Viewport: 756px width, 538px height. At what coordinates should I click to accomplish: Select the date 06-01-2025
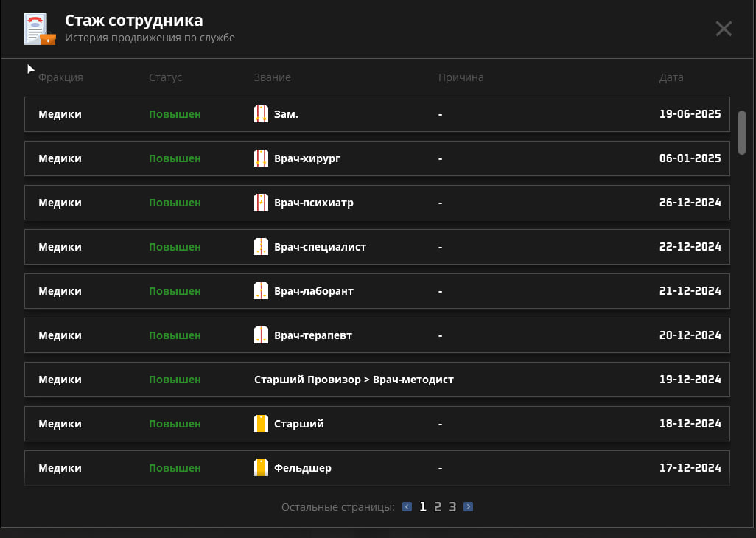pos(690,158)
